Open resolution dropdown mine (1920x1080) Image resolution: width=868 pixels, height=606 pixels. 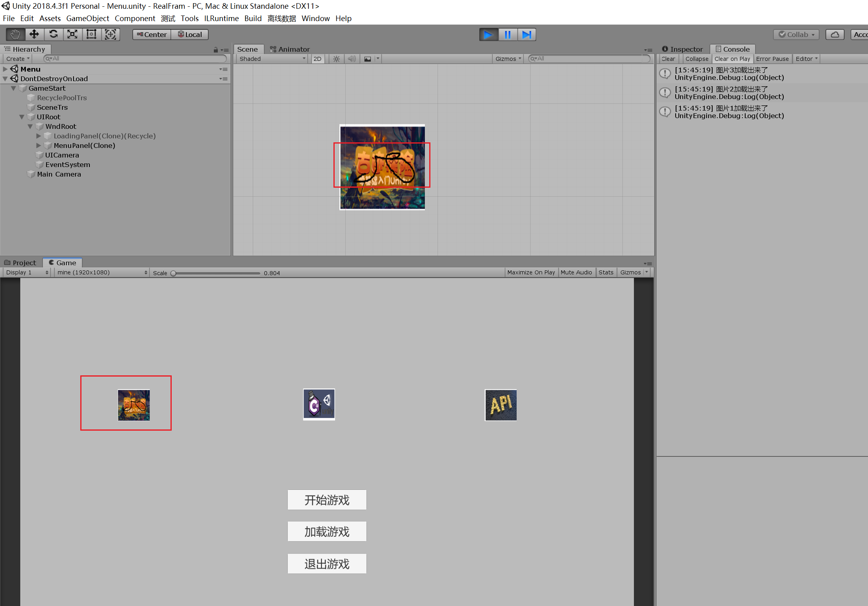(102, 272)
